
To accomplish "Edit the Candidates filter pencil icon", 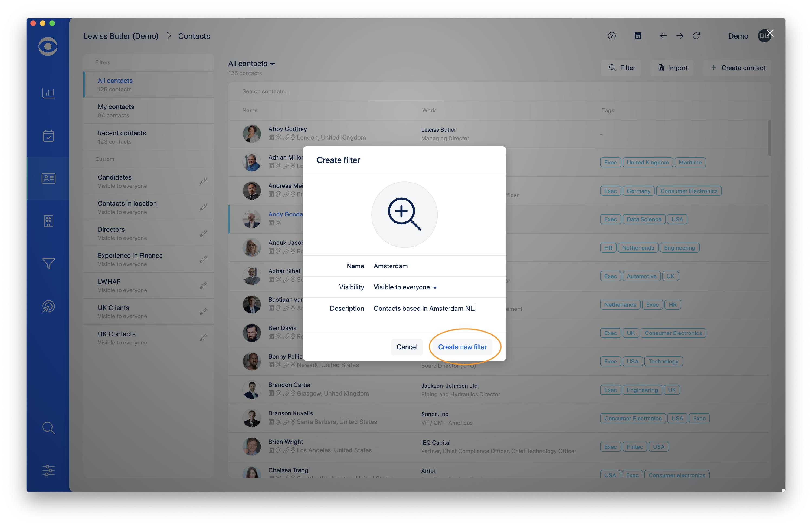I will point(203,181).
